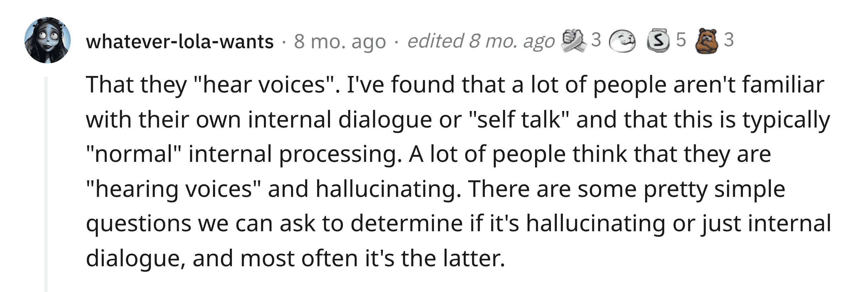Open the whatever-lola-wants username link
Screen dimensions: 868x292
tap(180, 41)
